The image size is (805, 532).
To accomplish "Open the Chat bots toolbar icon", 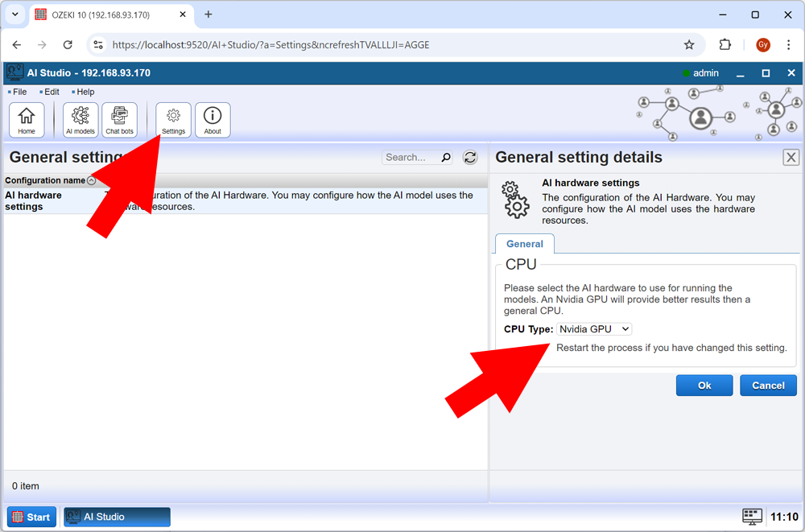I will [x=120, y=120].
